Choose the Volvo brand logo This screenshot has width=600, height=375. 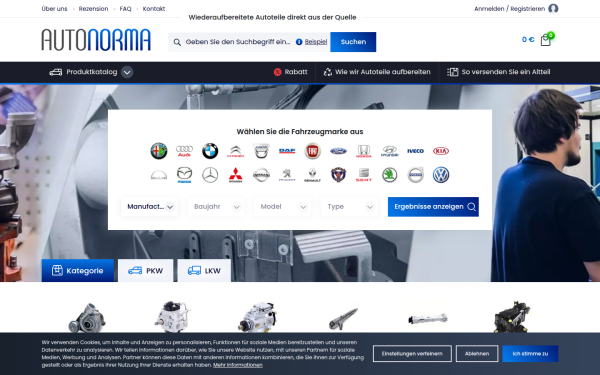coord(415,175)
